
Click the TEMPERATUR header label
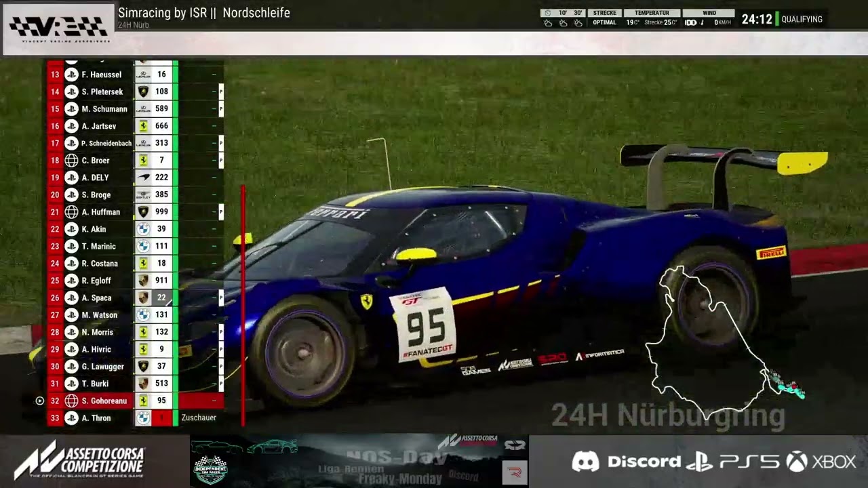click(x=652, y=13)
